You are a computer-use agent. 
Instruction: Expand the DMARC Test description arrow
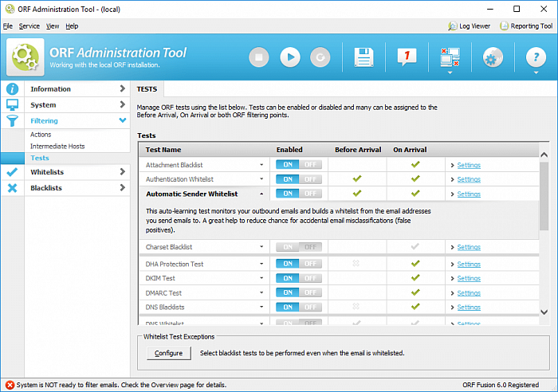[261, 293]
